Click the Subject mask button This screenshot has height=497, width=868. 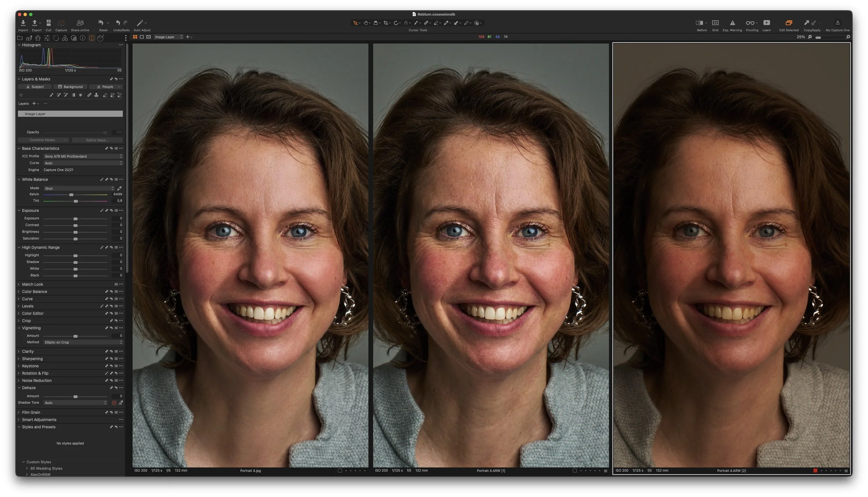tap(35, 87)
